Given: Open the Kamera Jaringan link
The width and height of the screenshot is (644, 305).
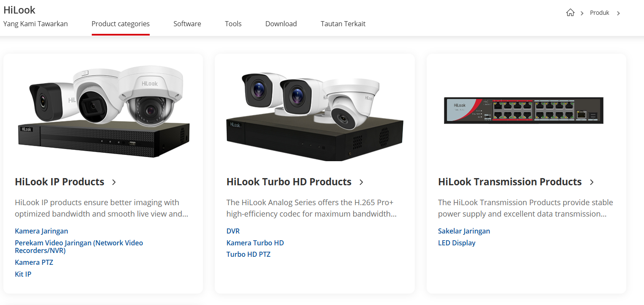Looking at the screenshot, I should 41,231.
